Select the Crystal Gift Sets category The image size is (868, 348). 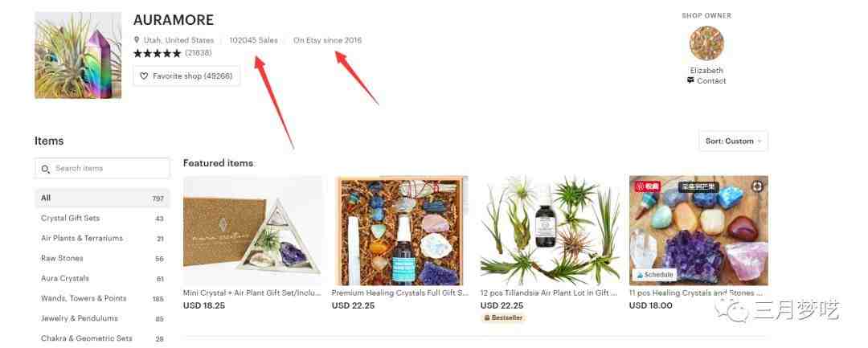[x=102, y=218]
